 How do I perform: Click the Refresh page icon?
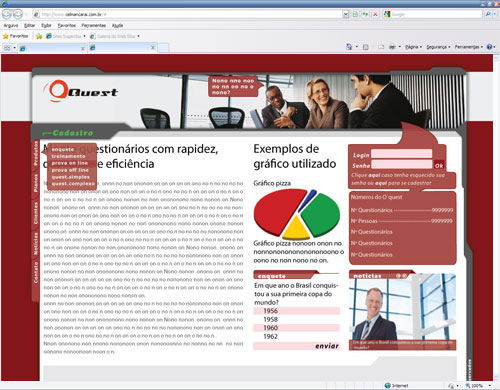click(x=365, y=14)
